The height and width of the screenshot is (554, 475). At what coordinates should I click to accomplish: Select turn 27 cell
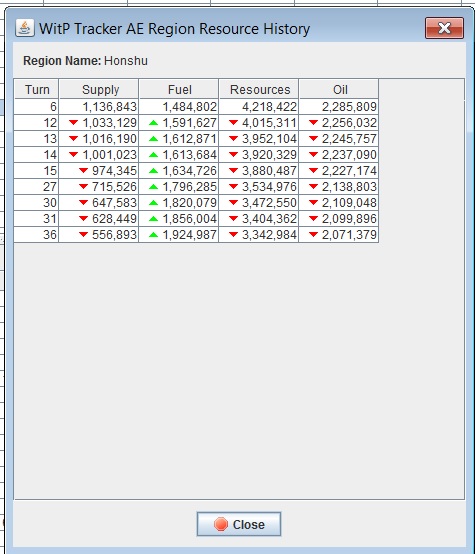36,187
